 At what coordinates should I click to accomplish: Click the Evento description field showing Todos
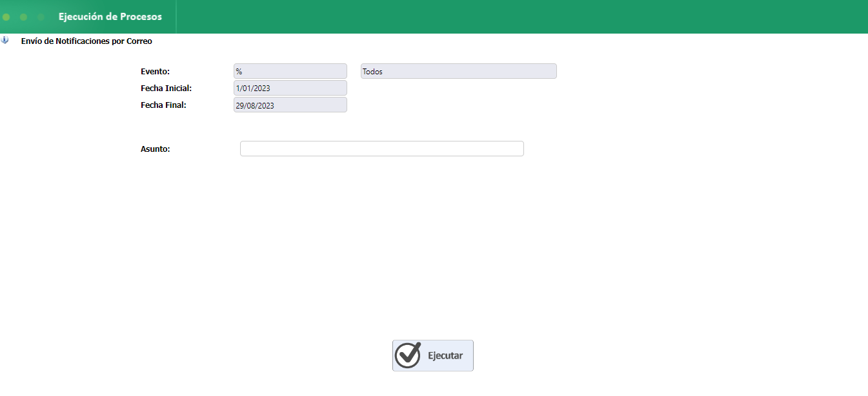(x=458, y=71)
